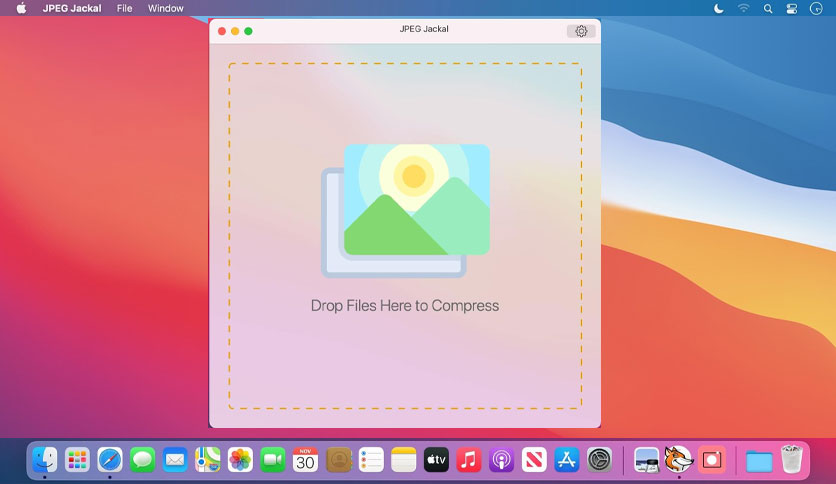The height and width of the screenshot is (484, 836).
Task: Open the File menu
Action: coord(124,9)
